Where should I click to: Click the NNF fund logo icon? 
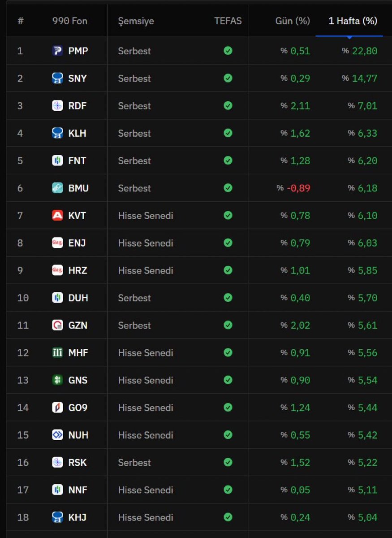point(57,490)
